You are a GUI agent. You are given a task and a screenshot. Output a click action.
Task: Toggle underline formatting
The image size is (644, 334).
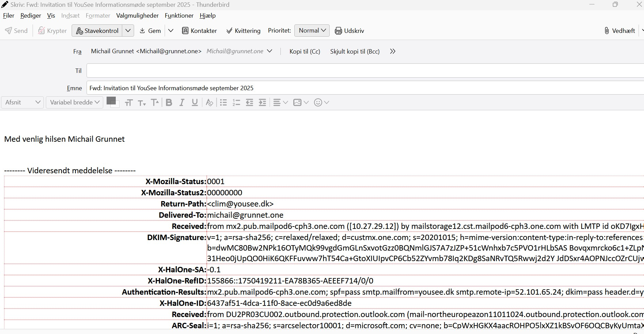pyautogui.click(x=195, y=102)
